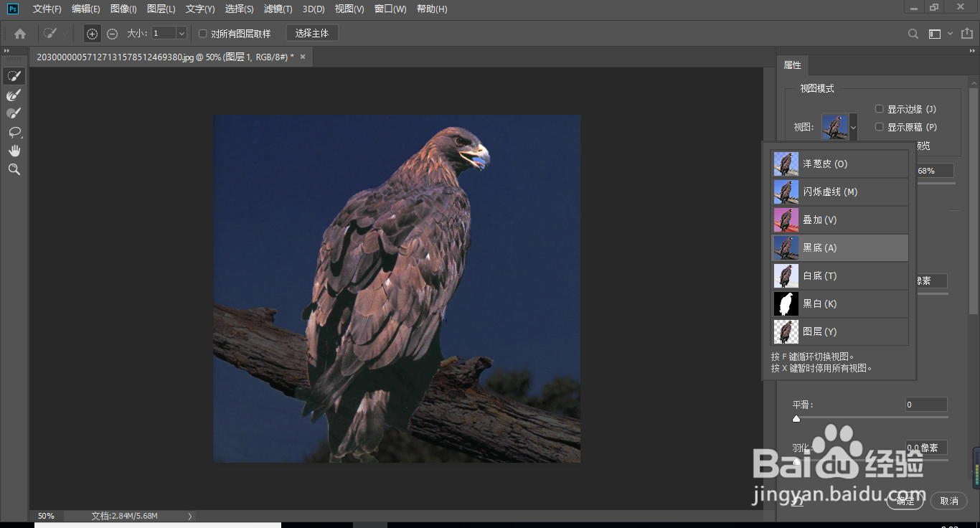Click the workspace layout icon
Image resolution: width=980 pixels, height=528 pixels.
[934, 34]
